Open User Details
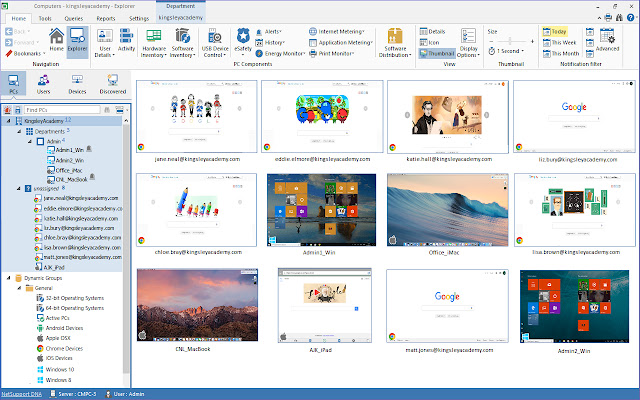This screenshot has height=400, width=640. click(105, 43)
